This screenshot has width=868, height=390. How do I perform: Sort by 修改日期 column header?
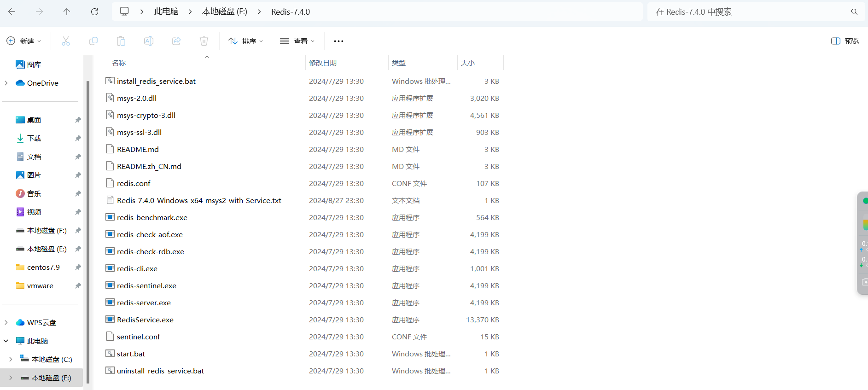point(323,63)
